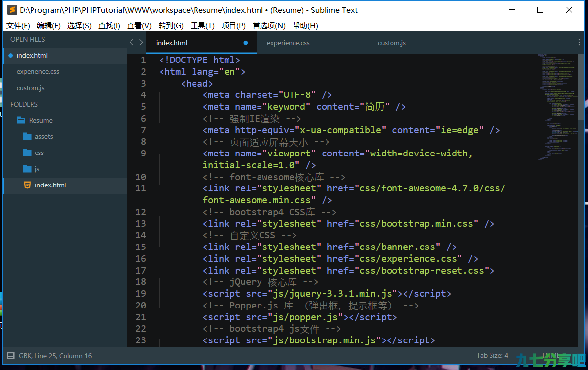Click the HTML file icon beside index.html
The image size is (588, 370).
pos(27,185)
